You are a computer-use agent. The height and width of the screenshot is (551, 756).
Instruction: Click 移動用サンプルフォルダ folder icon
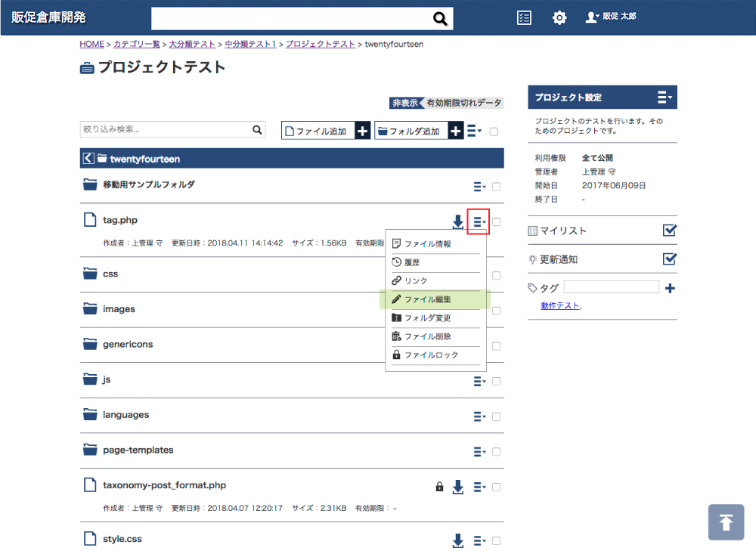[90, 184]
